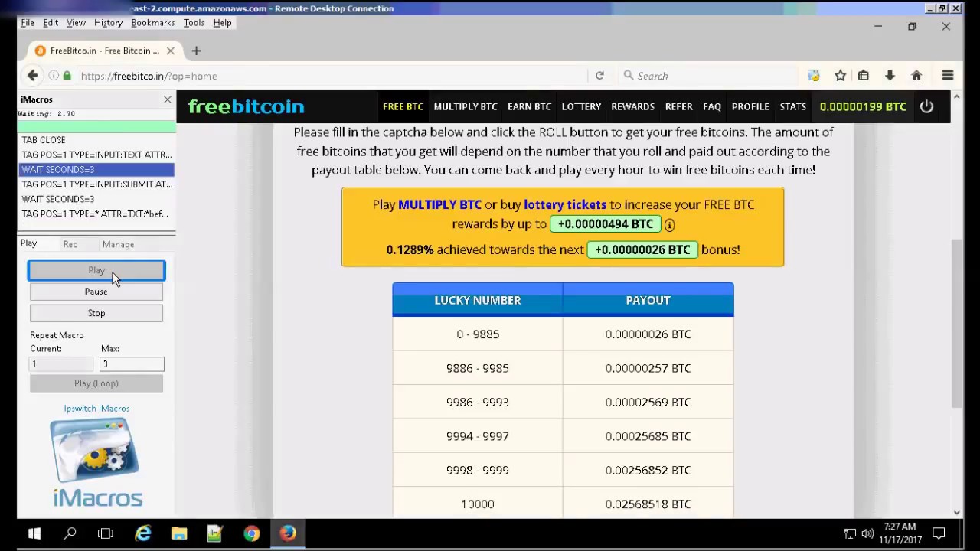980x551 pixels.
Task: Click the info icon beside +0.00000494 BTC
Action: click(669, 224)
